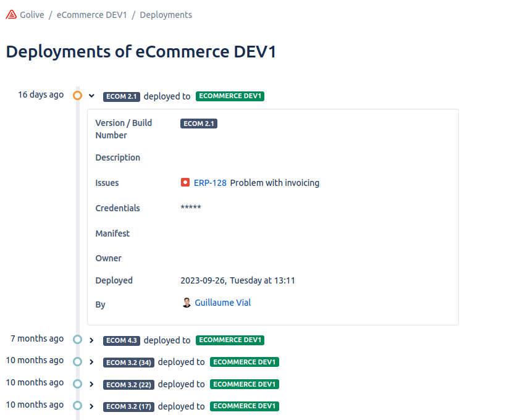Go to eCommerce DEV1 breadcrumb
The height and width of the screenshot is (420, 512).
(91, 15)
